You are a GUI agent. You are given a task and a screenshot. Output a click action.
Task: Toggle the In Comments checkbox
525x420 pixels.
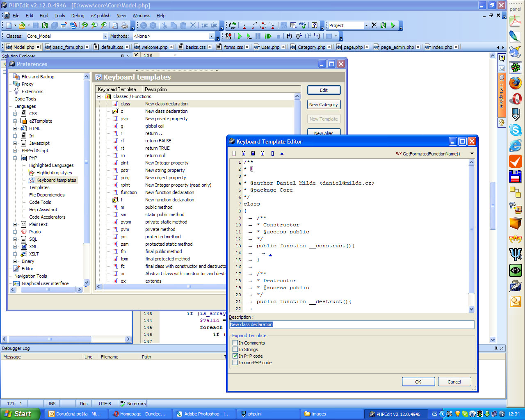[x=235, y=343]
